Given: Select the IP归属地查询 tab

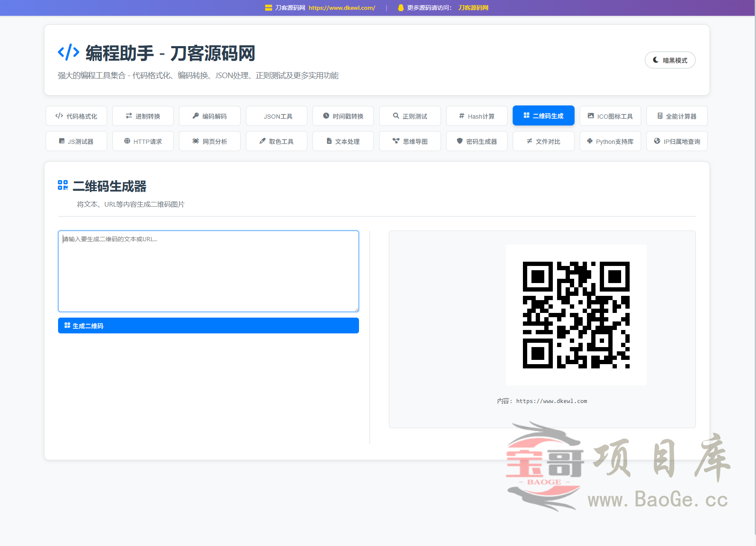Looking at the screenshot, I should point(677,141).
